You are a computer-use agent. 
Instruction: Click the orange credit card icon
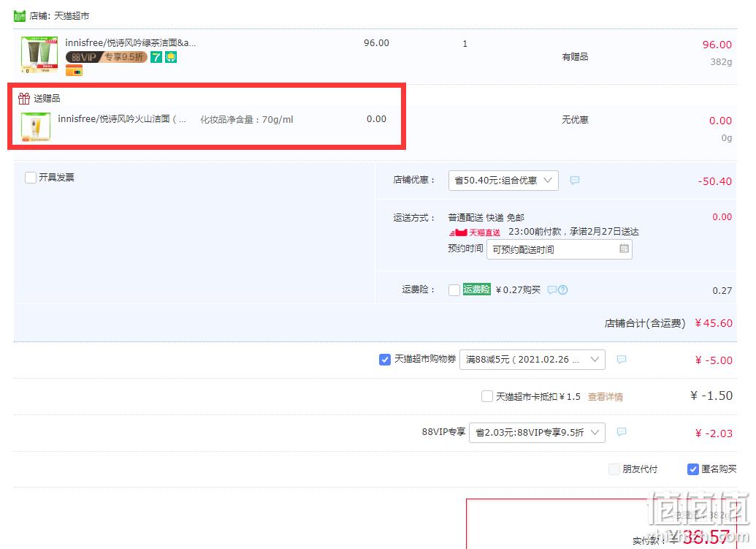pyautogui.click(x=74, y=71)
